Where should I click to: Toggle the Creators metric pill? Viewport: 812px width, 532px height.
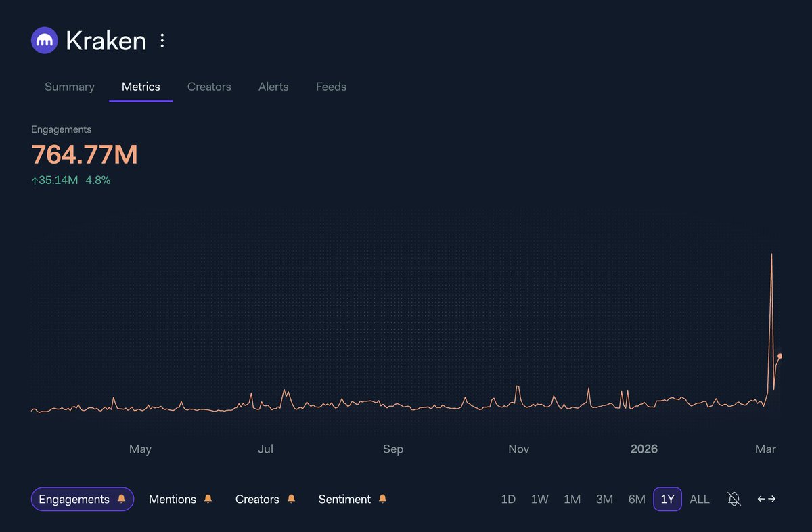pyautogui.click(x=257, y=499)
